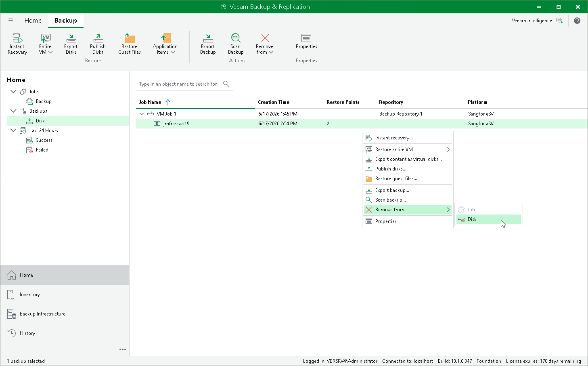The width and height of the screenshot is (588, 366).
Task: Click the Veeam Intelligence icon
Action: tap(560, 21)
